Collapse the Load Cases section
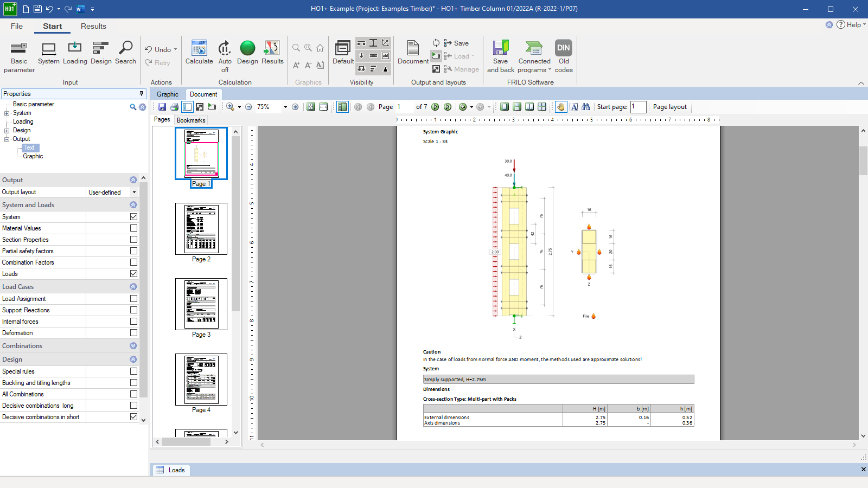Image resolution: width=868 pixels, height=488 pixels. tap(133, 287)
